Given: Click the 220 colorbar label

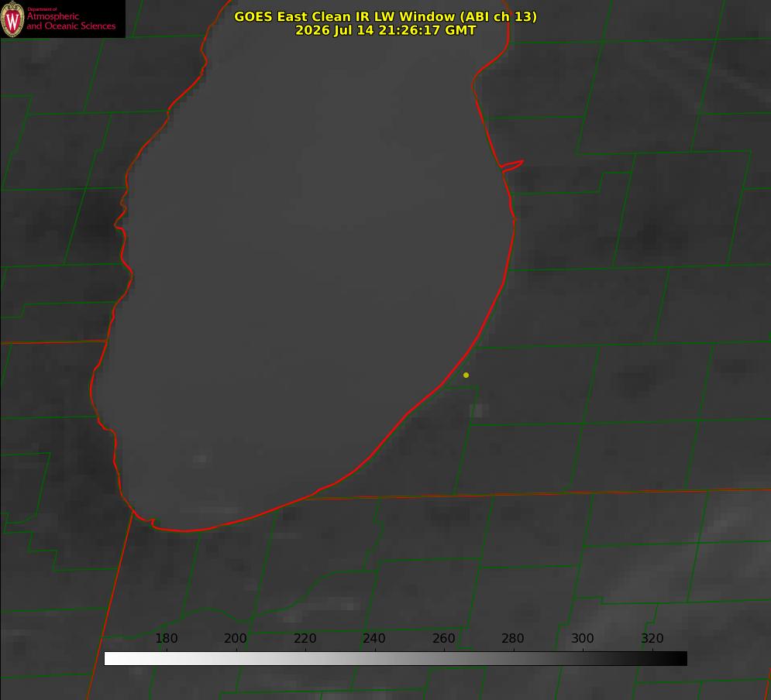Looking at the screenshot, I should click(305, 638).
